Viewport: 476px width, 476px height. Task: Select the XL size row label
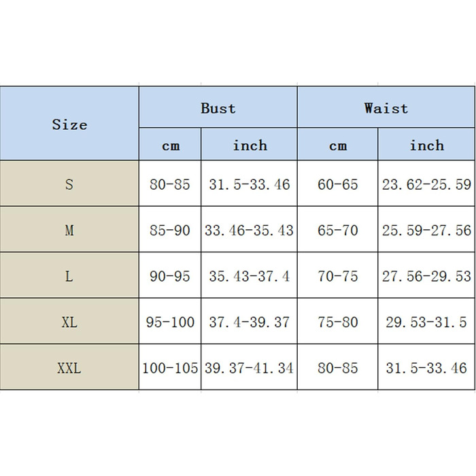coord(69,322)
